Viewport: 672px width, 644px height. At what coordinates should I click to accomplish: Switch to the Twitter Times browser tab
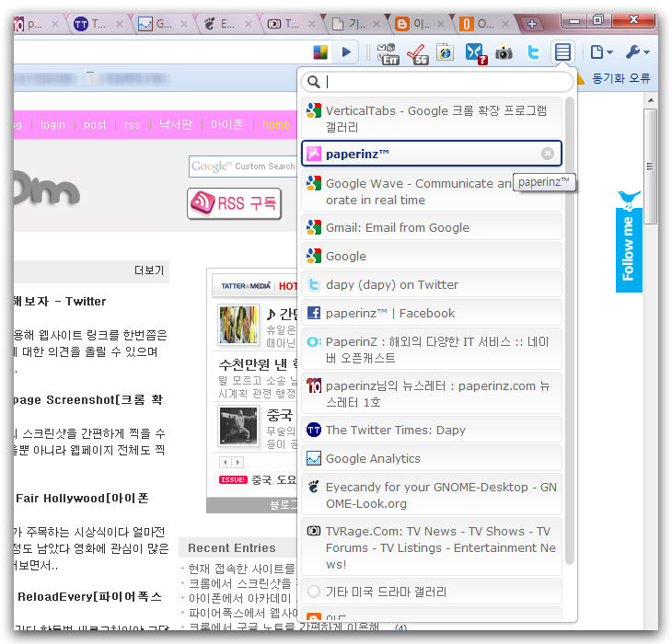(97, 24)
